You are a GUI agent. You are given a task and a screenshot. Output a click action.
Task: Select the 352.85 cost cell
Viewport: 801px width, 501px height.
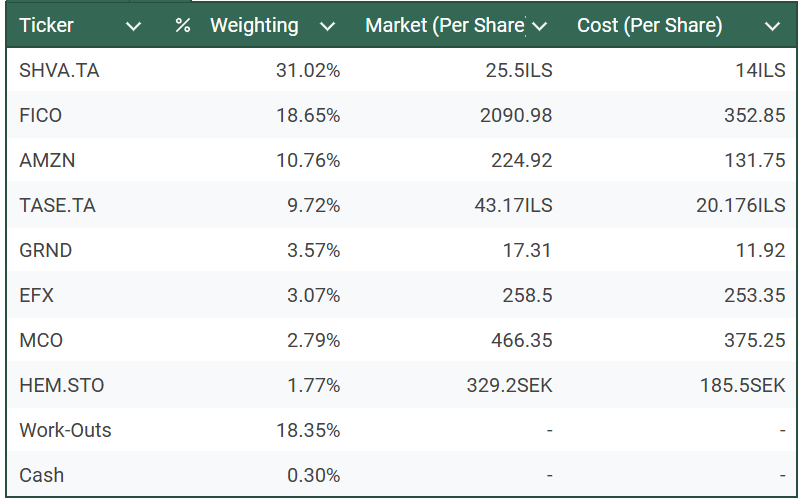tap(755, 115)
